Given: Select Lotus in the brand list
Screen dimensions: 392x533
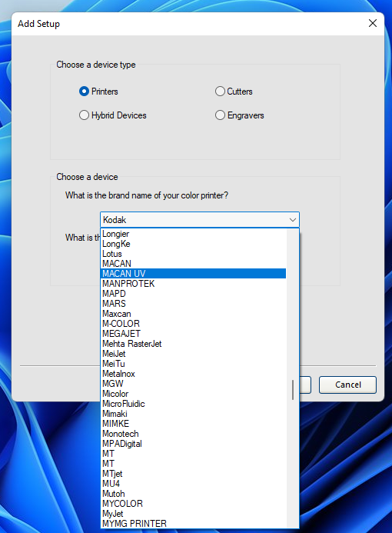Looking at the screenshot, I should coord(193,254).
